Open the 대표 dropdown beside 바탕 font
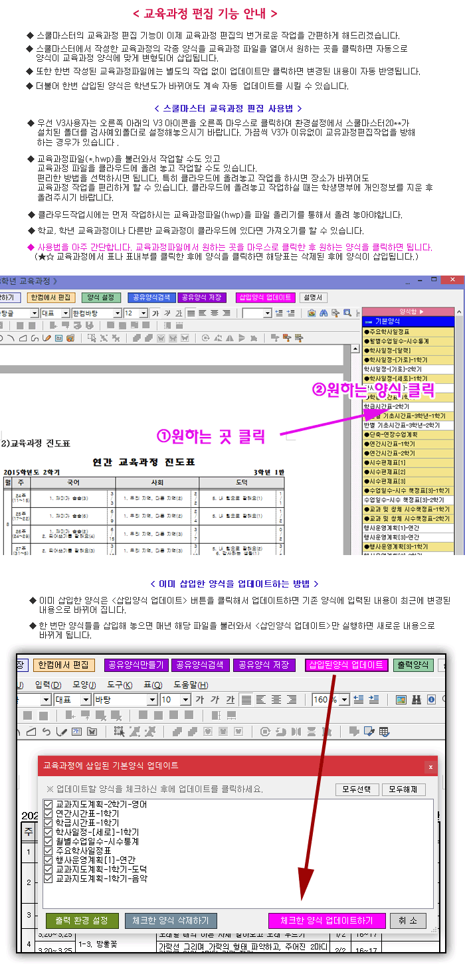 click(86, 700)
